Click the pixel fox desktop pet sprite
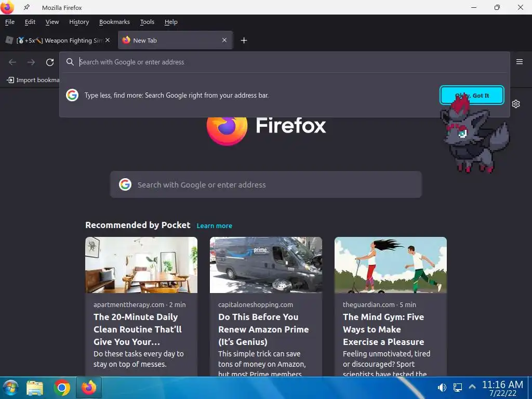The image size is (532, 399). click(475, 136)
